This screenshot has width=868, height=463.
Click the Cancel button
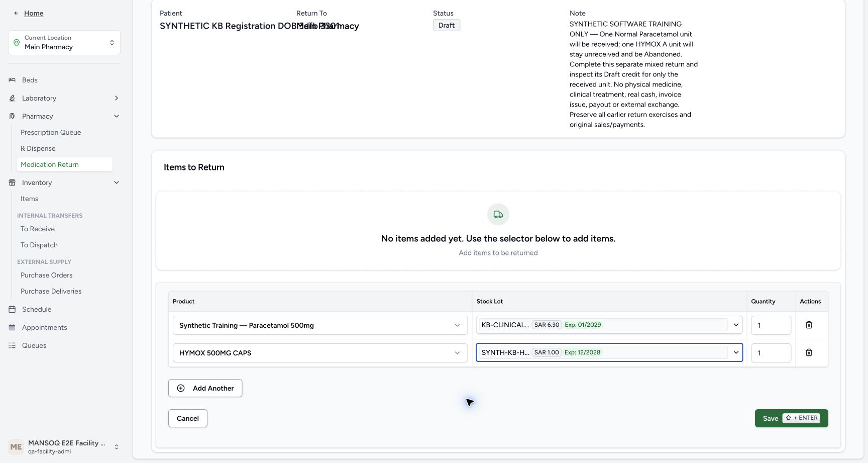(x=188, y=418)
